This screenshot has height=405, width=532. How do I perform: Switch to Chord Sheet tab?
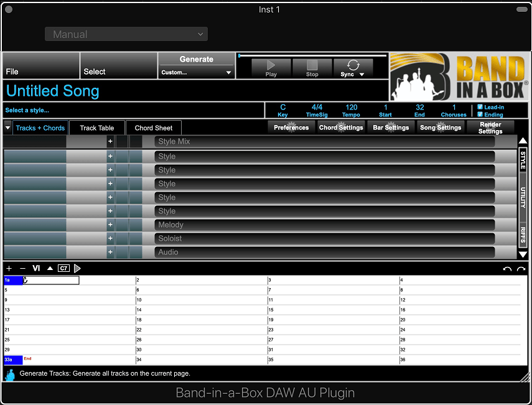click(x=153, y=128)
